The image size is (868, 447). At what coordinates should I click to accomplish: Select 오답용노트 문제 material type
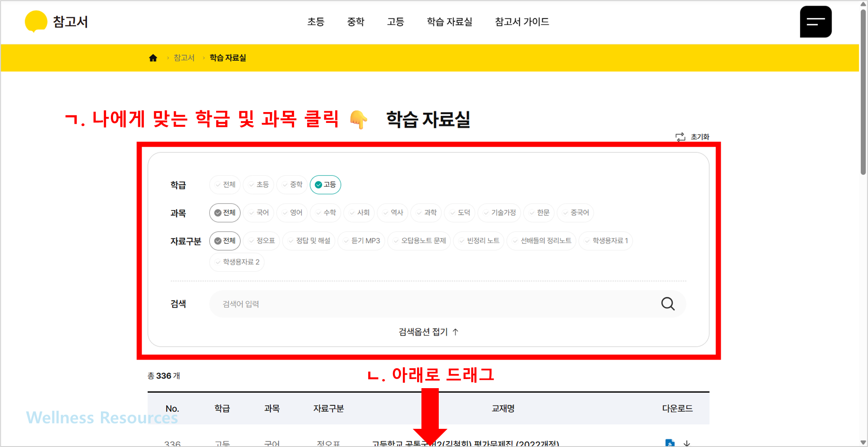pos(419,241)
